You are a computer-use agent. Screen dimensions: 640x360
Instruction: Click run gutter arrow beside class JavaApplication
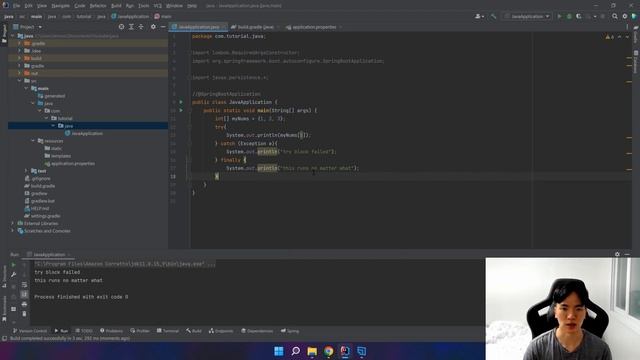coord(181,102)
